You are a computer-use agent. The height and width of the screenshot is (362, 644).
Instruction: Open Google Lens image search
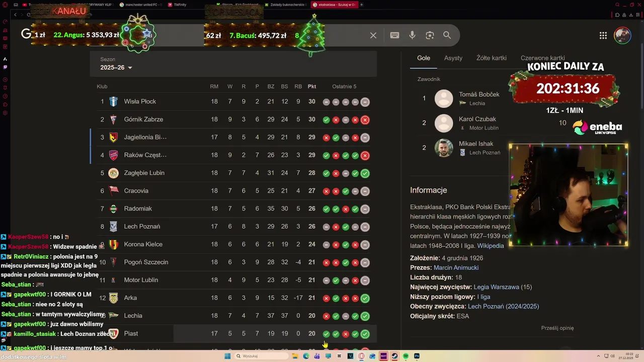pos(430,35)
